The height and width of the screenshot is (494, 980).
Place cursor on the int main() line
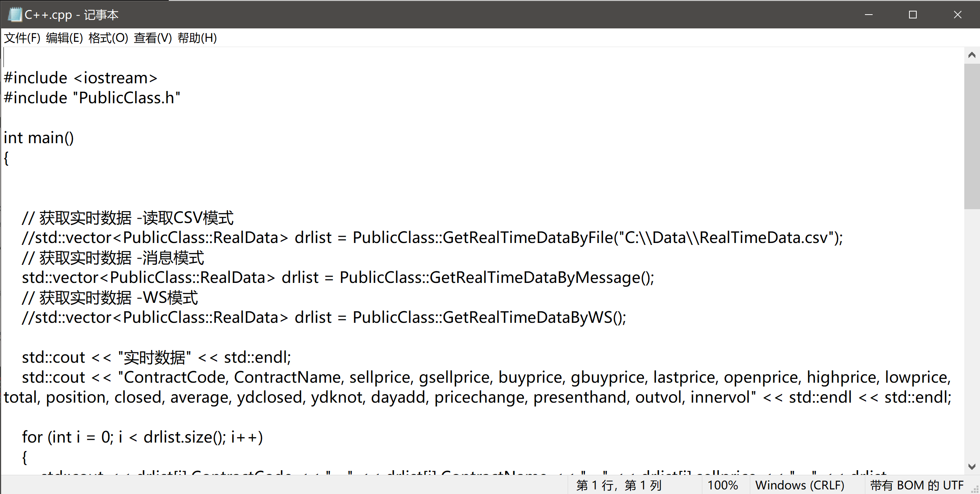[x=39, y=138]
